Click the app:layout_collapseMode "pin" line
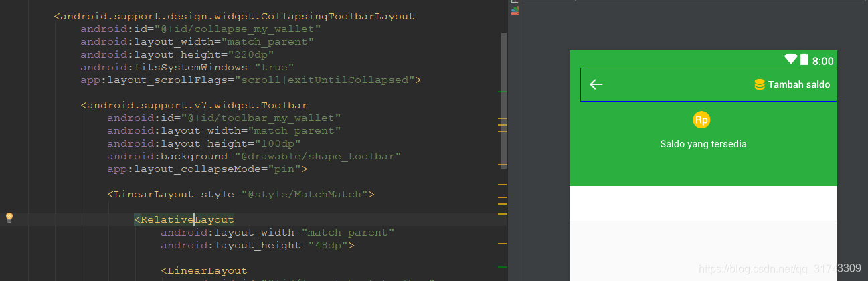This screenshot has width=868, height=281. click(207, 169)
